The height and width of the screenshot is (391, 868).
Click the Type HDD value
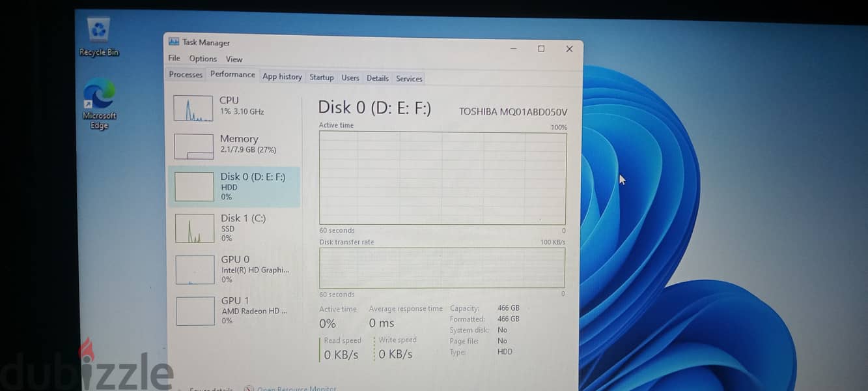[x=505, y=352]
